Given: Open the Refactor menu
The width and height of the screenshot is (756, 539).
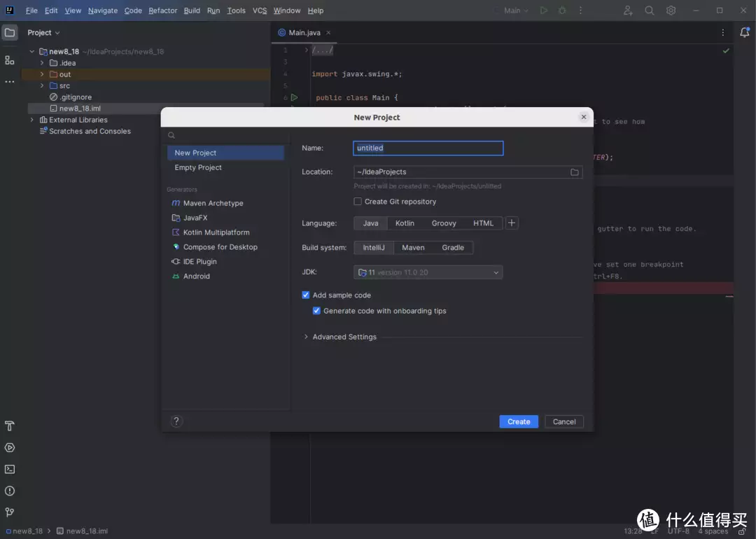Looking at the screenshot, I should coord(163,10).
